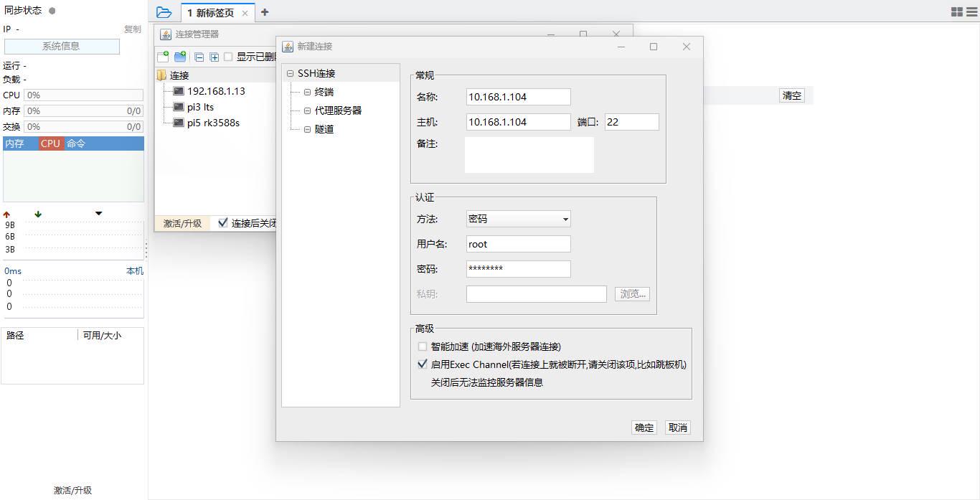Confirm with the 确定 button
Viewport: 980px width, 500px height.
coord(644,428)
